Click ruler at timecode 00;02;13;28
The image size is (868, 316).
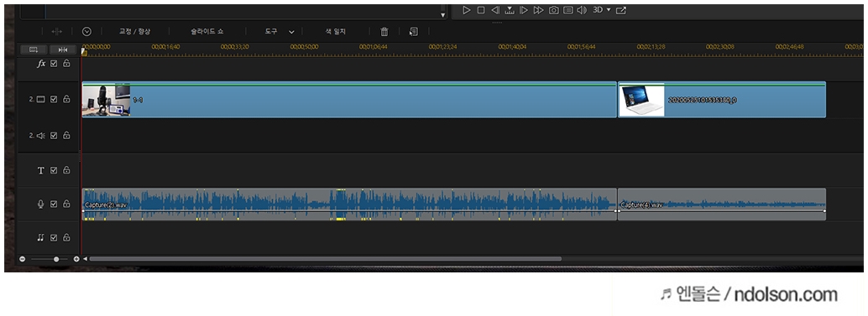click(x=651, y=47)
